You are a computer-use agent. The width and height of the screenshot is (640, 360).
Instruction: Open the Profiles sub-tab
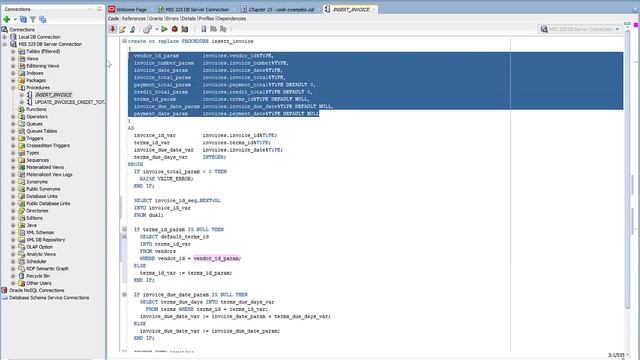pyautogui.click(x=206, y=19)
